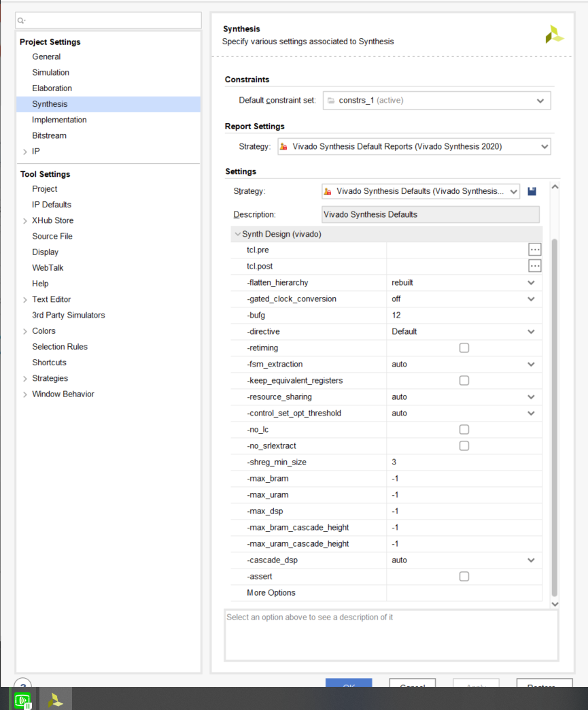Screen dimensions: 588x710
Task: Open Vivado from the taskbar icon
Action: click(x=55, y=700)
